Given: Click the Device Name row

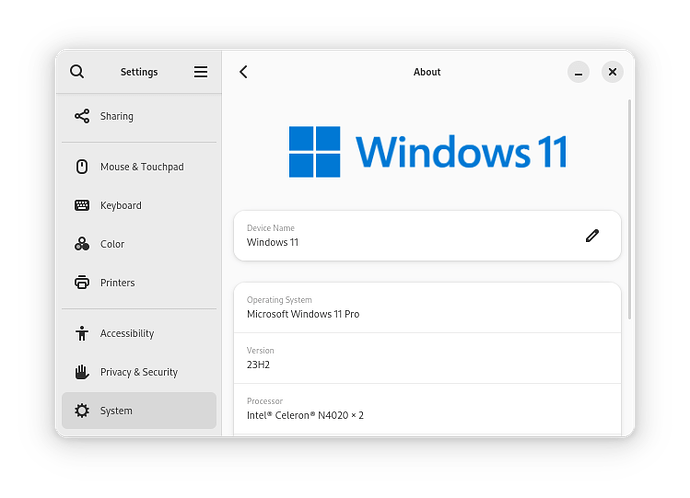Looking at the screenshot, I should point(427,236).
